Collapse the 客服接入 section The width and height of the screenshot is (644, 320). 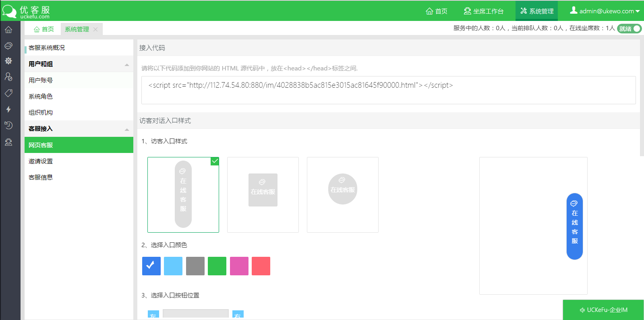click(127, 129)
